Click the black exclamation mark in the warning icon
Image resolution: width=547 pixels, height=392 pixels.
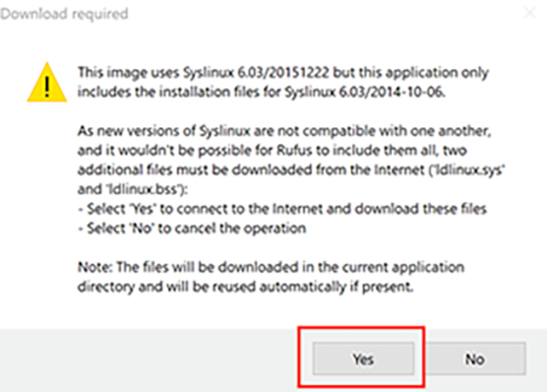[x=47, y=86]
